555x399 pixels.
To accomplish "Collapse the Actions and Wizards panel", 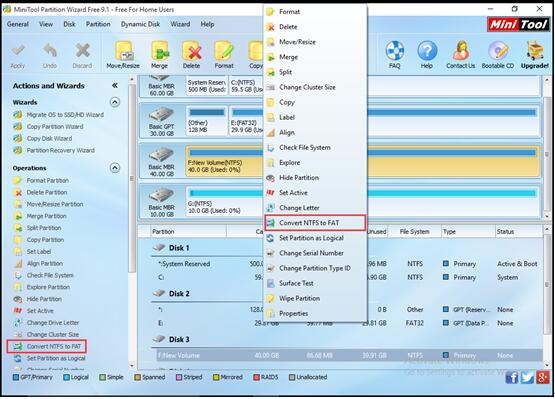I will point(115,85).
